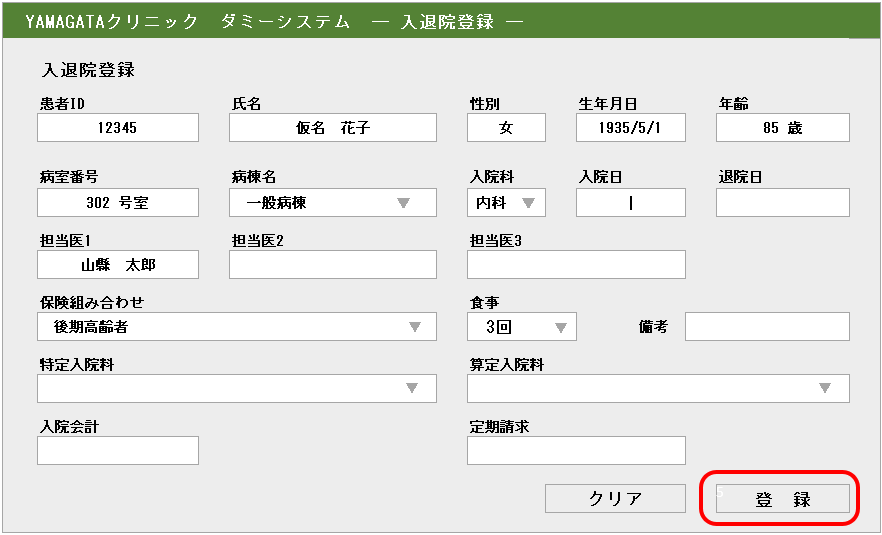The width and height of the screenshot is (882, 535).
Task: Click the 性別 input field
Action: [x=506, y=128]
